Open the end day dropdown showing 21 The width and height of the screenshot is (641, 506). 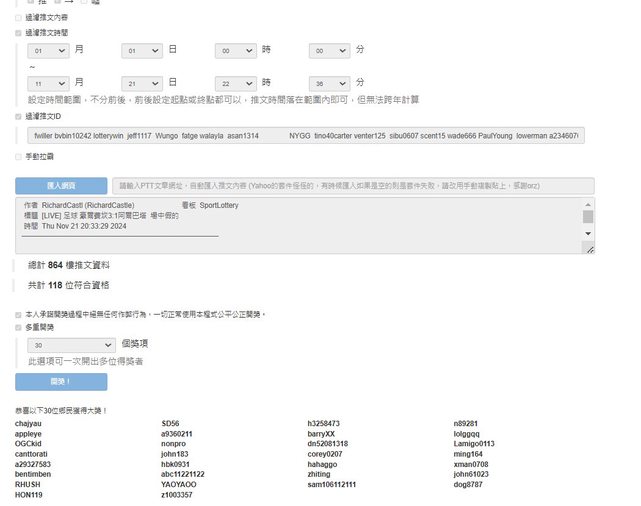click(x=142, y=83)
